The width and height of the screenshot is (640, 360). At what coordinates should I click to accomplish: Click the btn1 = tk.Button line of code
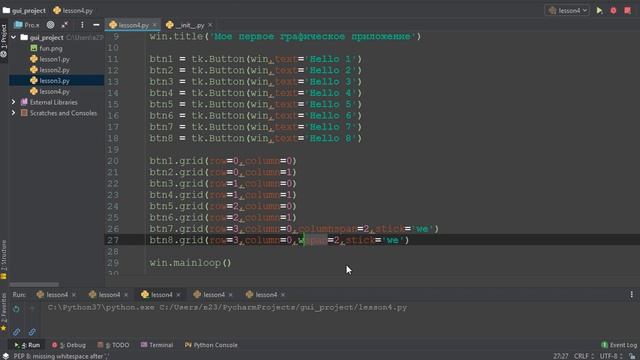[256, 59]
